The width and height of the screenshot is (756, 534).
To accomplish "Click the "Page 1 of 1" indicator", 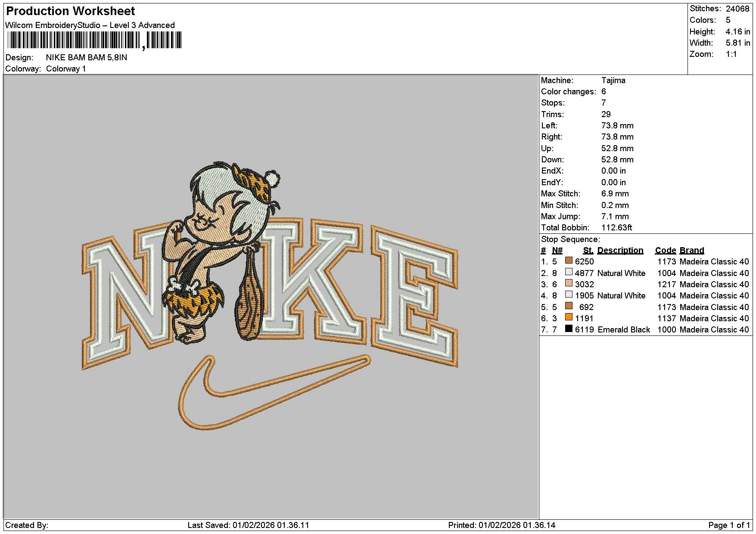I will pyautogui.click(x=729, y=525).
